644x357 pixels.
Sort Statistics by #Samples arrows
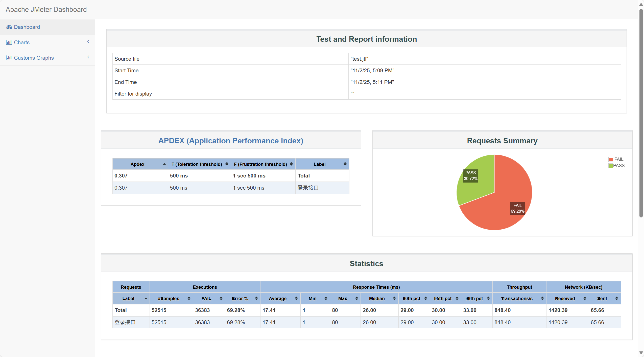tap(189, 299)
